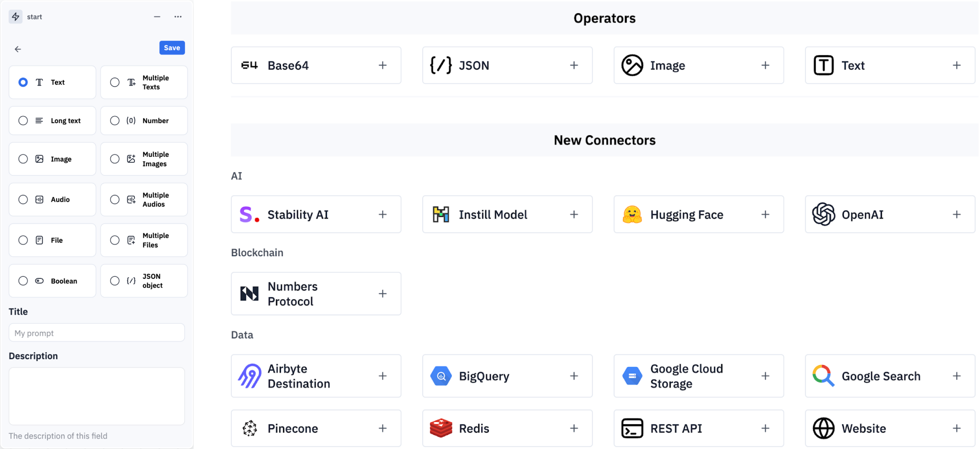The height and width of the screenshot is (449, 980).
Task: Select the Long text radio option
Action: point(23,121)
